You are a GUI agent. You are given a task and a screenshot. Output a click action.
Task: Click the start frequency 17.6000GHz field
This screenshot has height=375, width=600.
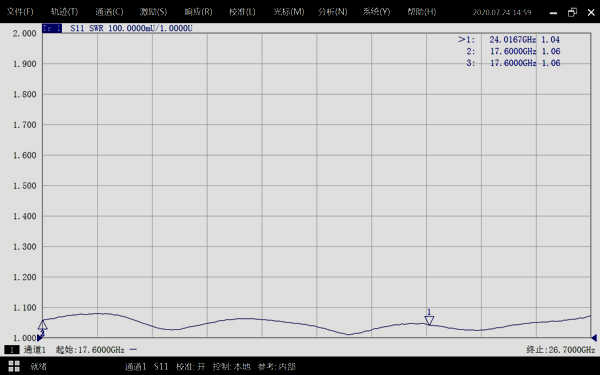pos(90,350)
